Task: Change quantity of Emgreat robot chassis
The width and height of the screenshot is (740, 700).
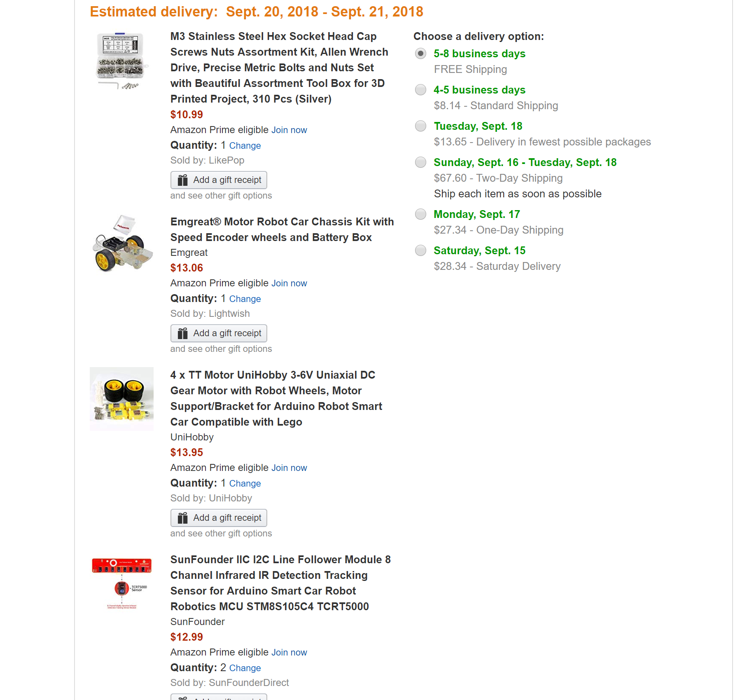Action: point(245,299)
